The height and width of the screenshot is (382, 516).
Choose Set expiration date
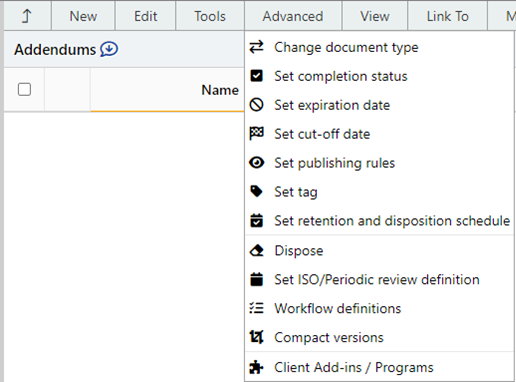pyautogui.click(x=379, y=105)
